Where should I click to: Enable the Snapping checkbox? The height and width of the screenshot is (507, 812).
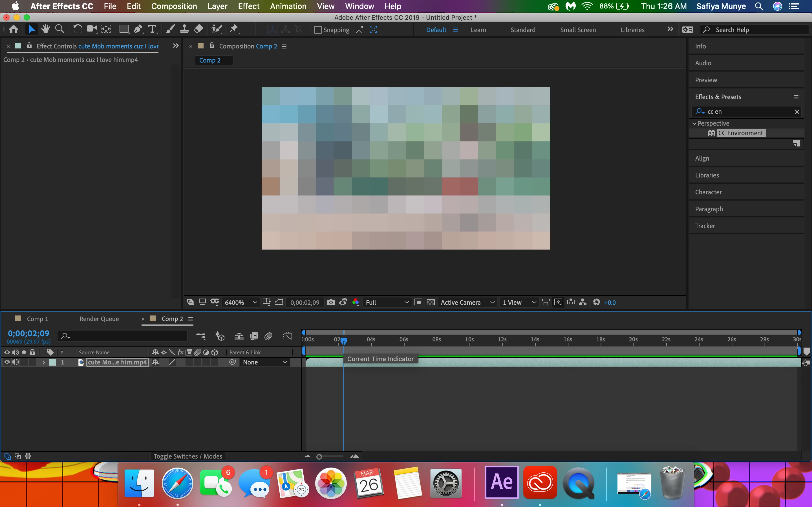coord(317,30)
